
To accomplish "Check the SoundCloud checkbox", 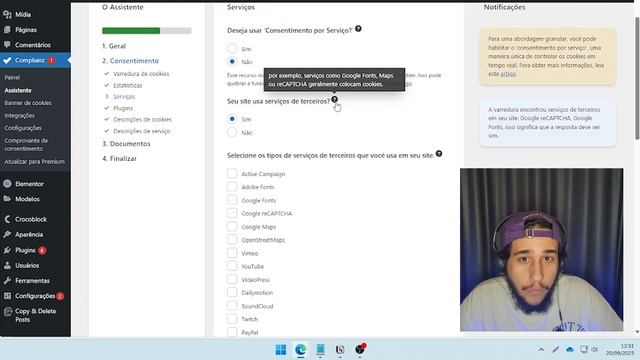I will point(232,306).
